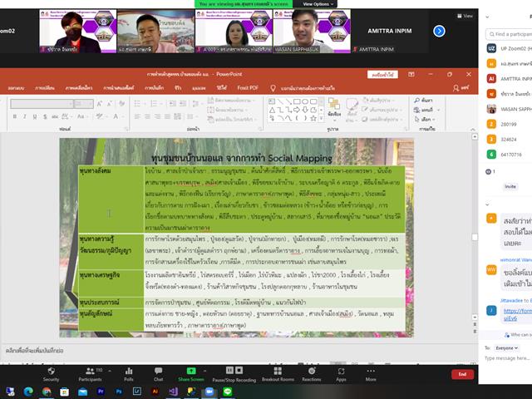Align text left in paragraph group

137,116
